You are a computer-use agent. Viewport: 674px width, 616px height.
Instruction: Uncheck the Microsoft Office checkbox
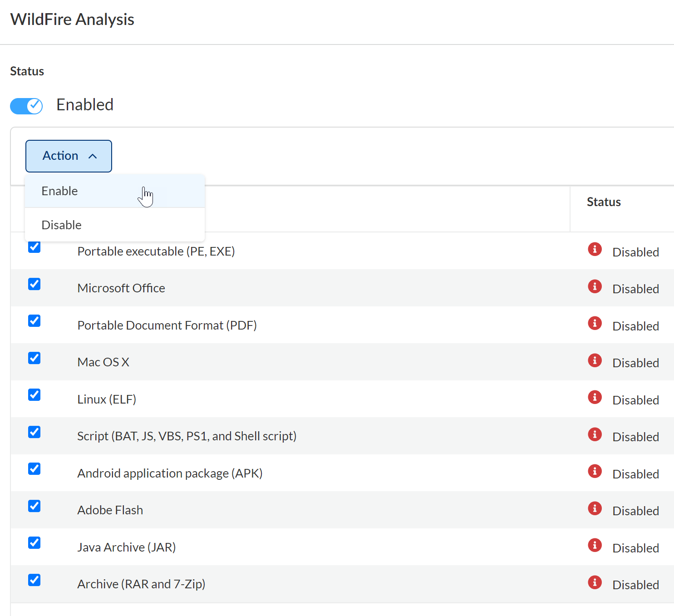point(34,284)
